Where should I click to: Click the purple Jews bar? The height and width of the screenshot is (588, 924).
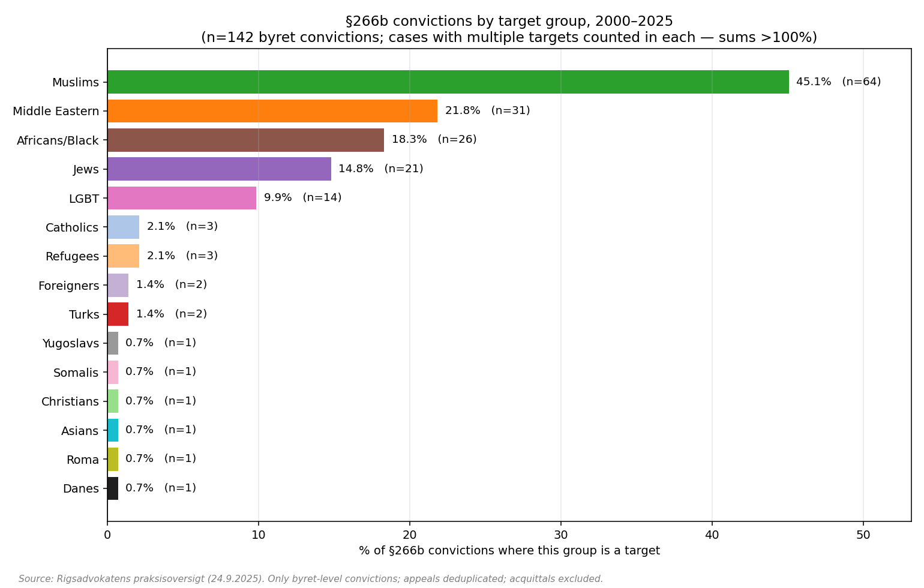pyautogui.click(x=220, y=169)
